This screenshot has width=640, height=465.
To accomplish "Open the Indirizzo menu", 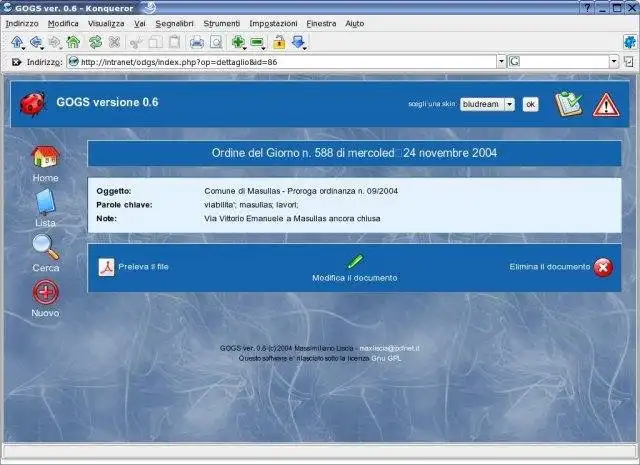I will coord(22,24).
